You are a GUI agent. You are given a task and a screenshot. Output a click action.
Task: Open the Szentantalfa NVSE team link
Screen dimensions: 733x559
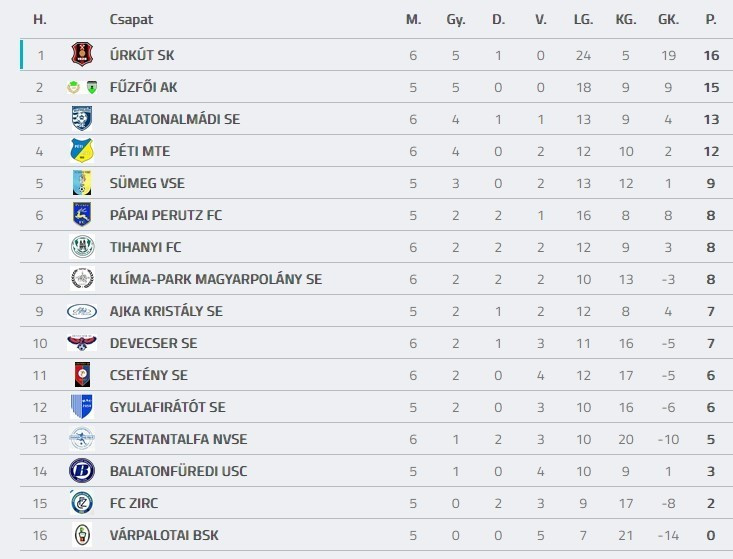(178, 439)
